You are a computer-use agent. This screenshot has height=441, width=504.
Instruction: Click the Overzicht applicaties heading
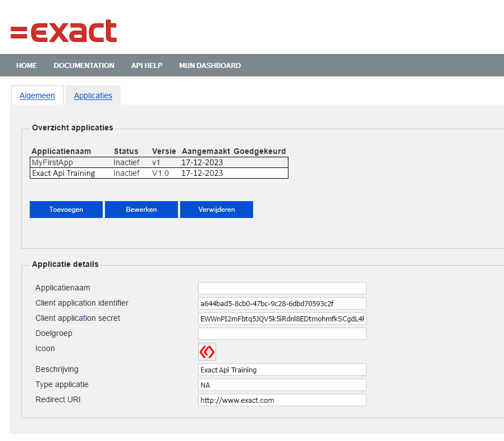point(72,128)
